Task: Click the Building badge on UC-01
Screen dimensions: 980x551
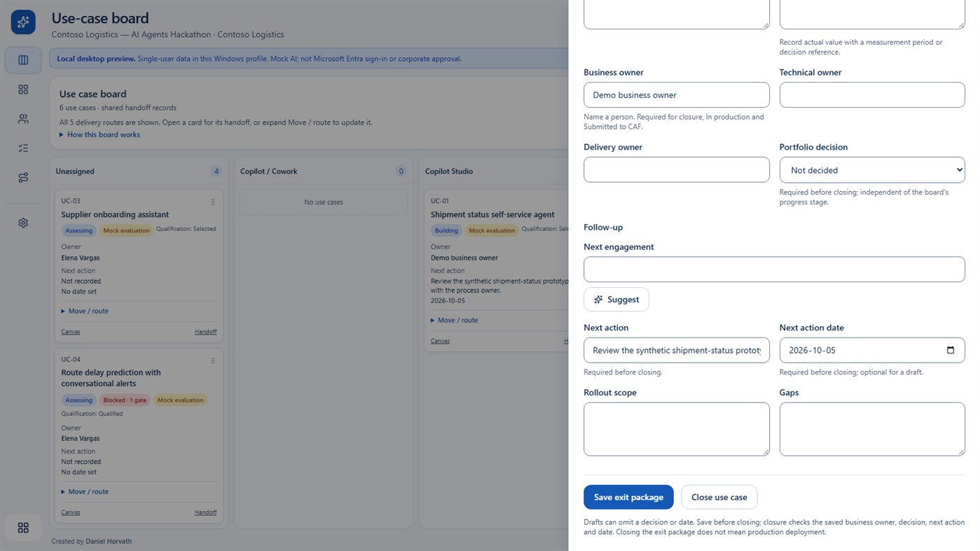Action: pos(446,230)
